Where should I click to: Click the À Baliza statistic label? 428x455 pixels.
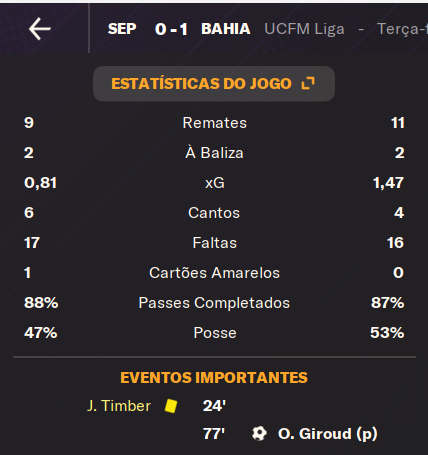pyautogui.click(x=214, y=153)
